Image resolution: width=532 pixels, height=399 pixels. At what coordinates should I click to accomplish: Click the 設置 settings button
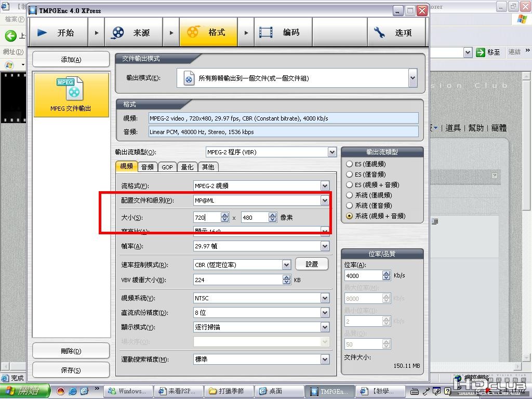312,264
